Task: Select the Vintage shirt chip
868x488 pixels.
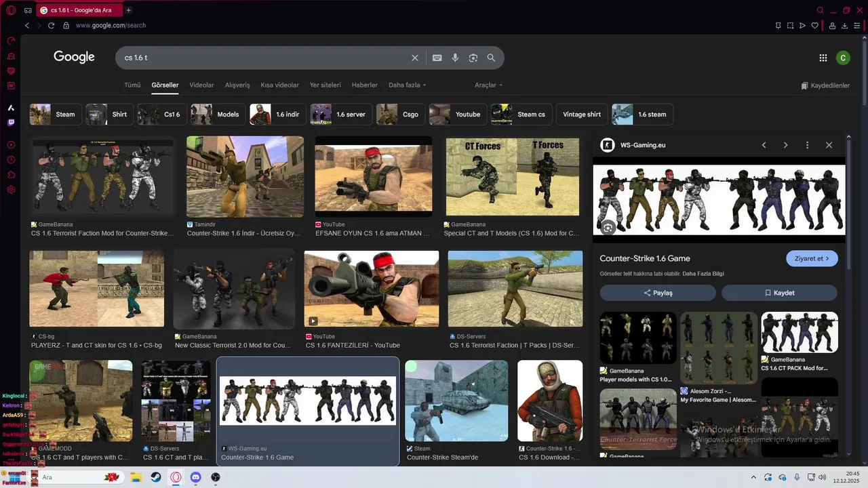Action: [x=582, y=115]
